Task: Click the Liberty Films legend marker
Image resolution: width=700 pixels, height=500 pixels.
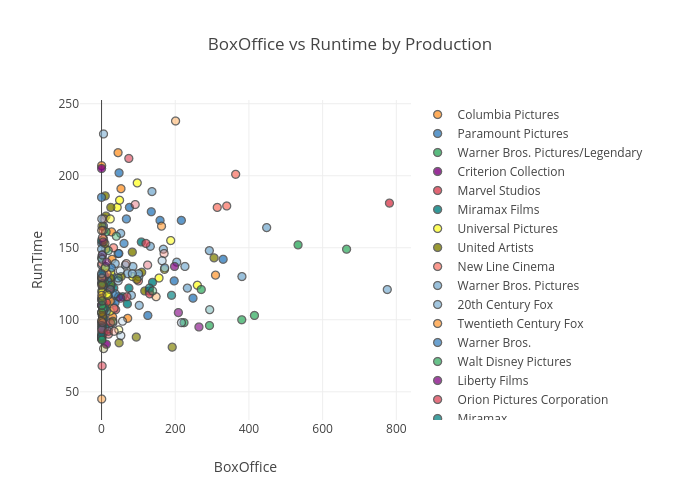Action: [438, 381]
